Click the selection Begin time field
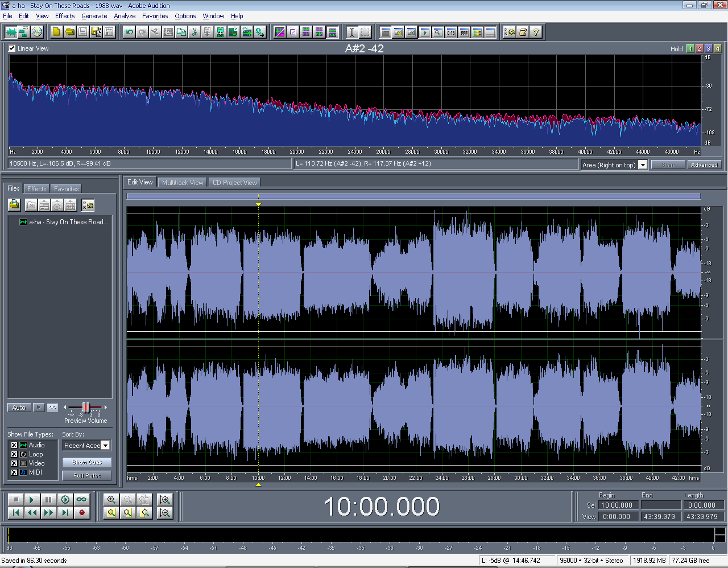 pos(619,505)
